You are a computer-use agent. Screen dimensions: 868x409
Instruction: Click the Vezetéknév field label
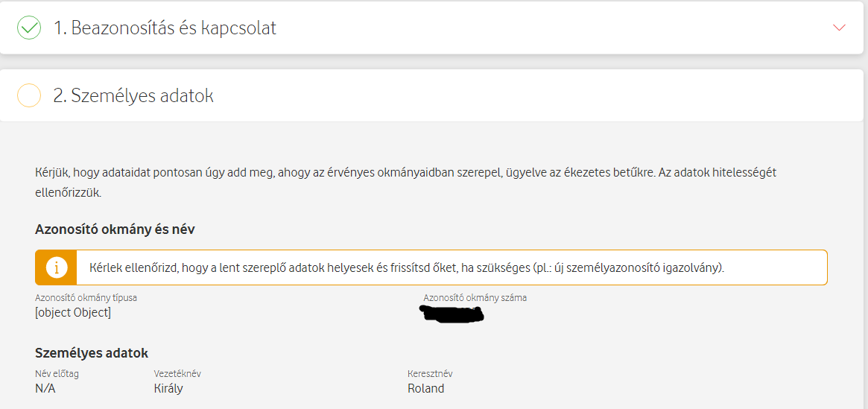point(177,373)
